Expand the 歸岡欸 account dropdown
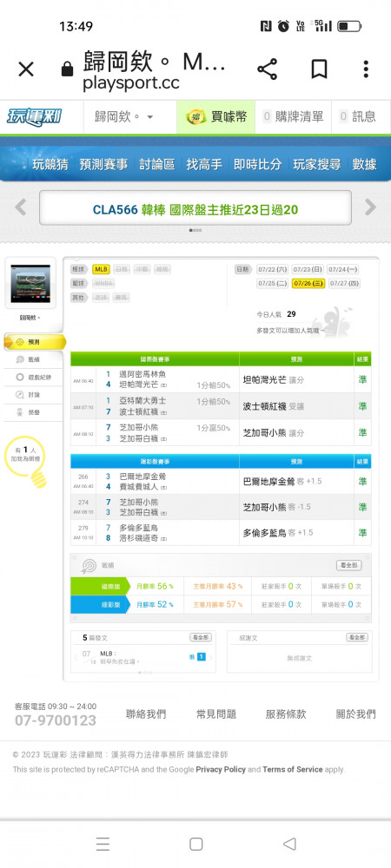 124,117
